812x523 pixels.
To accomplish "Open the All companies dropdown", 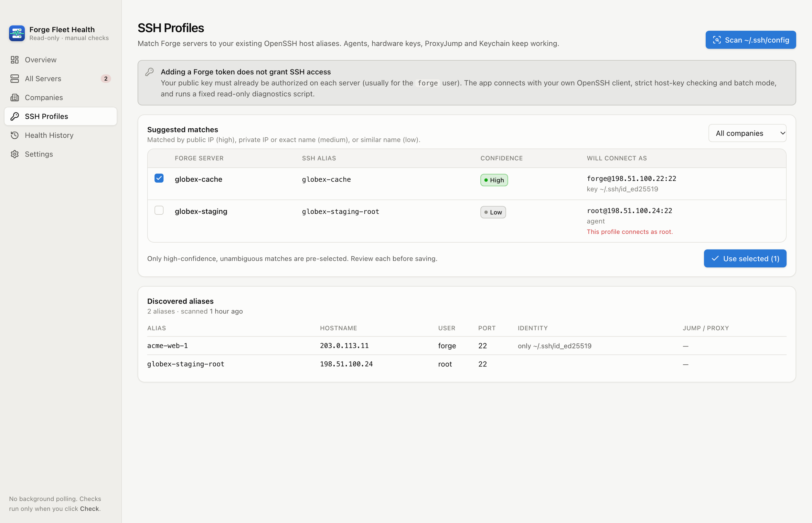I will (747, 133).
